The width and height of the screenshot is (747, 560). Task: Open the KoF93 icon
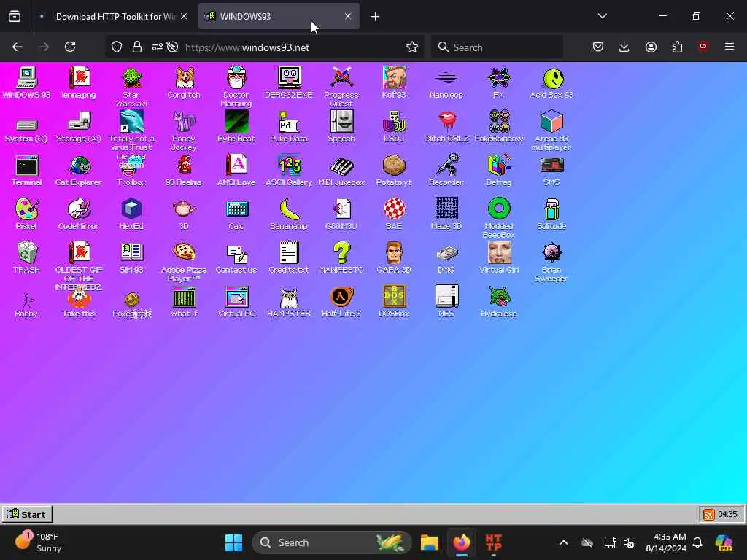[x=394, y=77]
